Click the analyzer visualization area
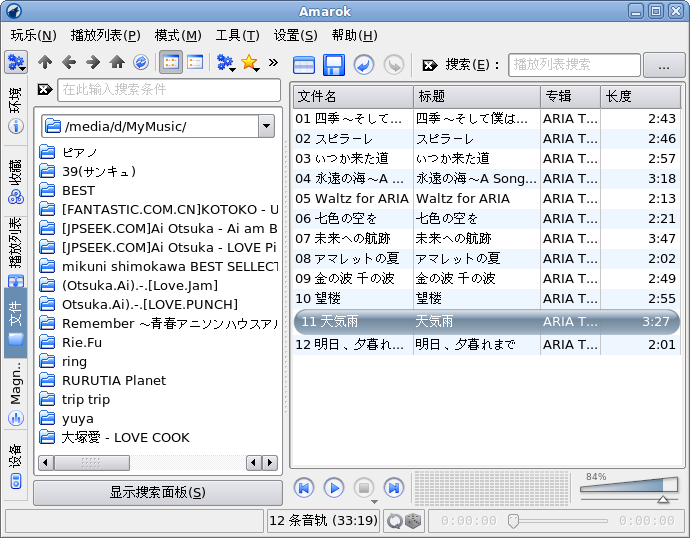The image size is (690, 538). (x=492, y=487)
